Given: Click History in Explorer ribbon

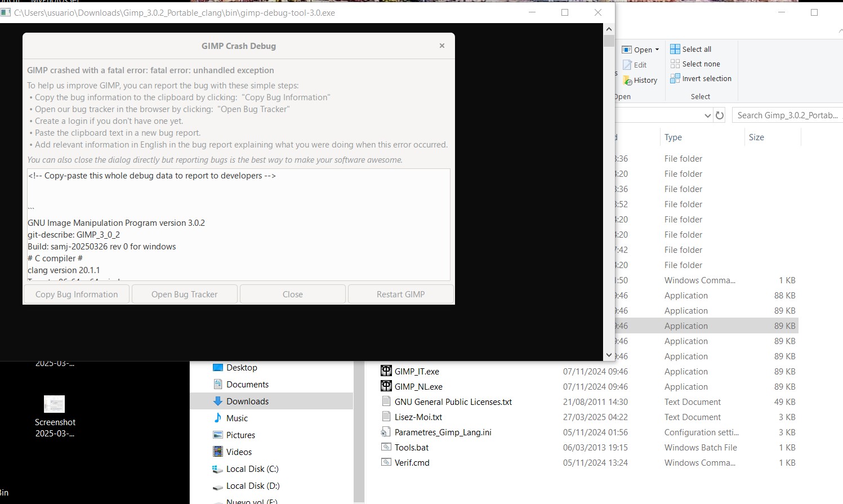Looking at the screenshot, I should click(640, 80).
